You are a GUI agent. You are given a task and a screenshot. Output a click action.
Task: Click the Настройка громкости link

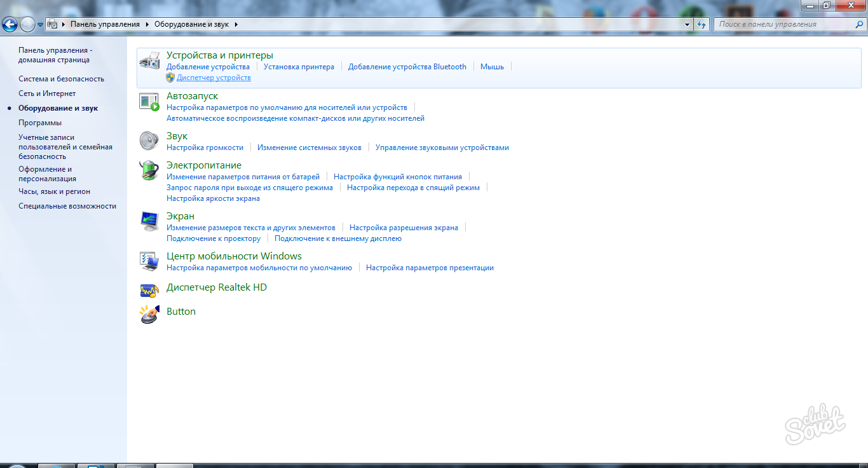pyautogui.click(x=205, y=148)
